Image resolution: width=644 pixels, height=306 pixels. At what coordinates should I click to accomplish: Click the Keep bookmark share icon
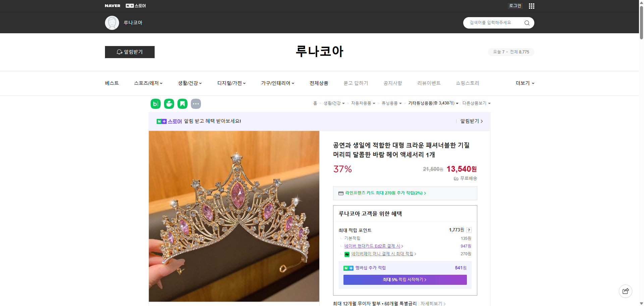tap(182, 104)
